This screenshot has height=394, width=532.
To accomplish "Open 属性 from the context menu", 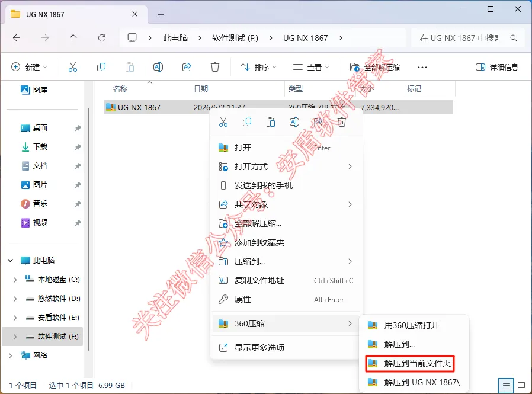I will point(286,300).
